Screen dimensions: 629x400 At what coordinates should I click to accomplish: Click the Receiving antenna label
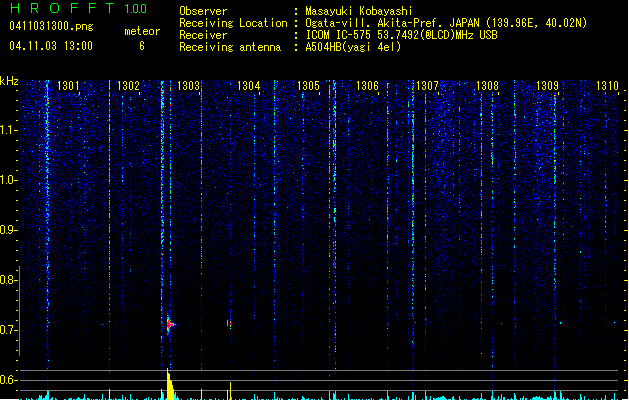(x=230, y=47)
